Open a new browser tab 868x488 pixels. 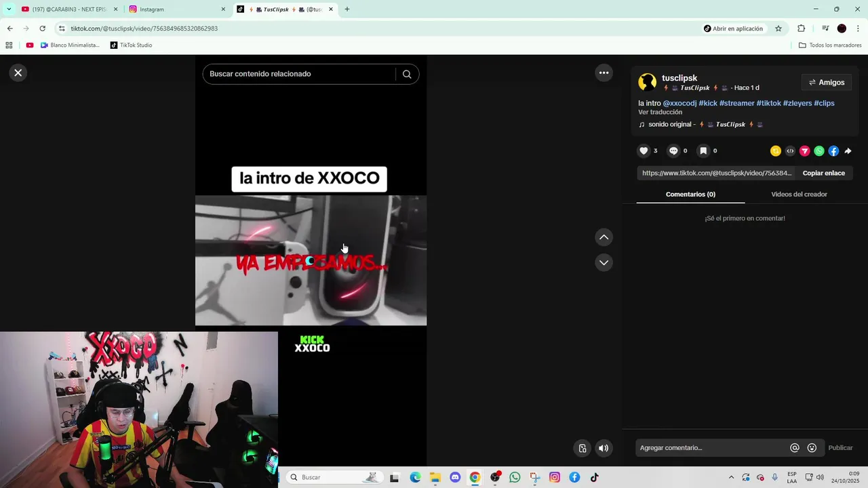point(347,9)
